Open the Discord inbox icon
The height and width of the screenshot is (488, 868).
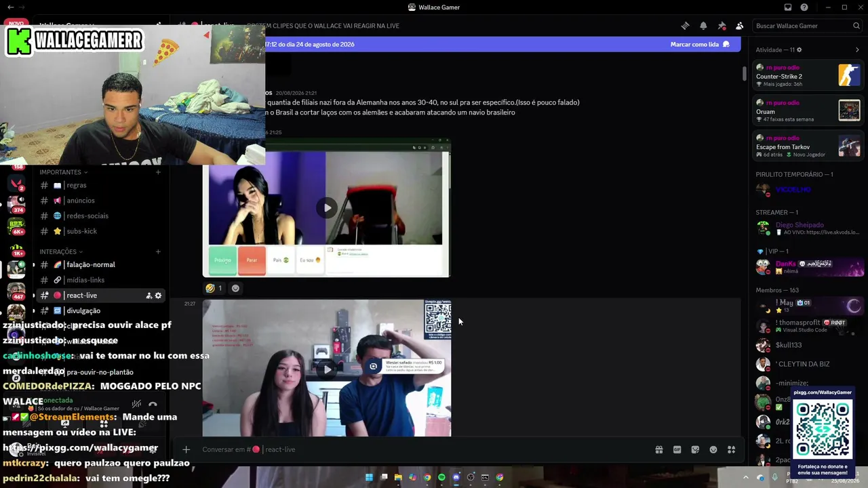click(x=788, y=7)
